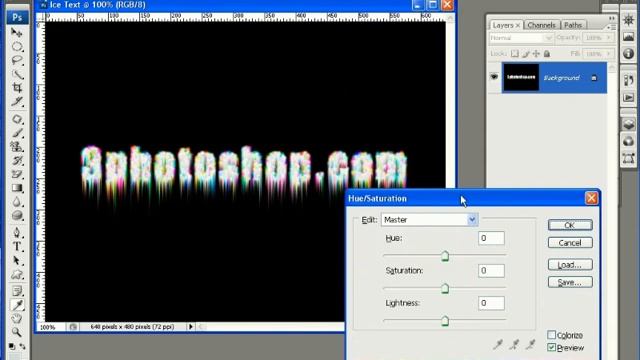This screenshot has height=360, width=640.
Task: Click the Save... button
Action: [570, 282]
